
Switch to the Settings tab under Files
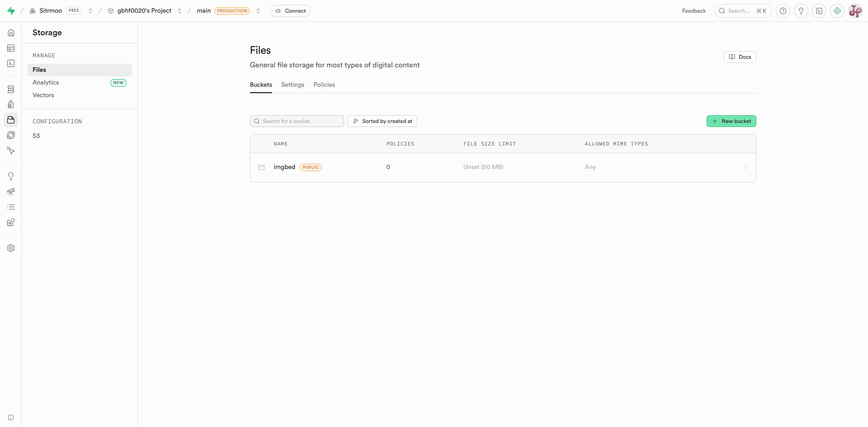(292, 85)
